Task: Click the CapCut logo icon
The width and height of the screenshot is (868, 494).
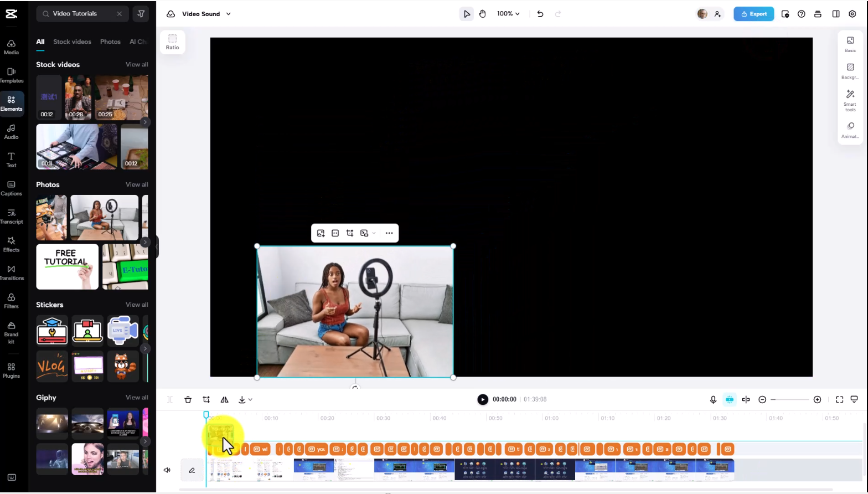Action: point(11,14)
